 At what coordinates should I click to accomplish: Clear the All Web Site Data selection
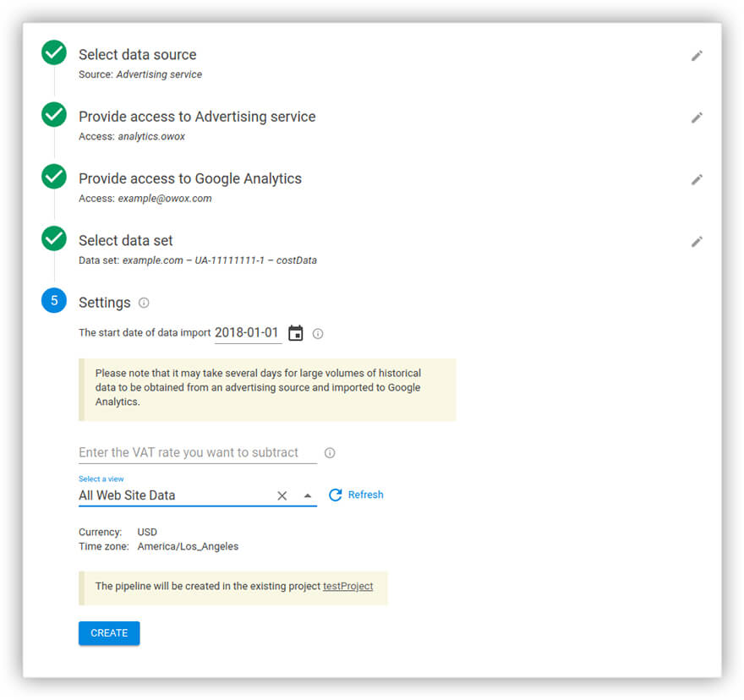click(x=282, y=496)
